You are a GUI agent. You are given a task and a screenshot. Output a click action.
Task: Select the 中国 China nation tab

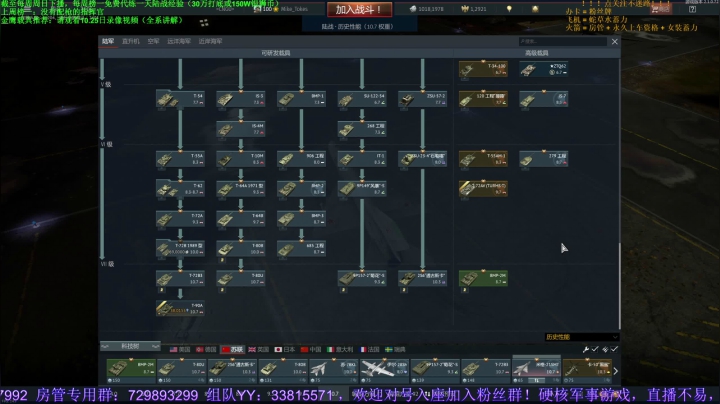click(x=311, y=349)
